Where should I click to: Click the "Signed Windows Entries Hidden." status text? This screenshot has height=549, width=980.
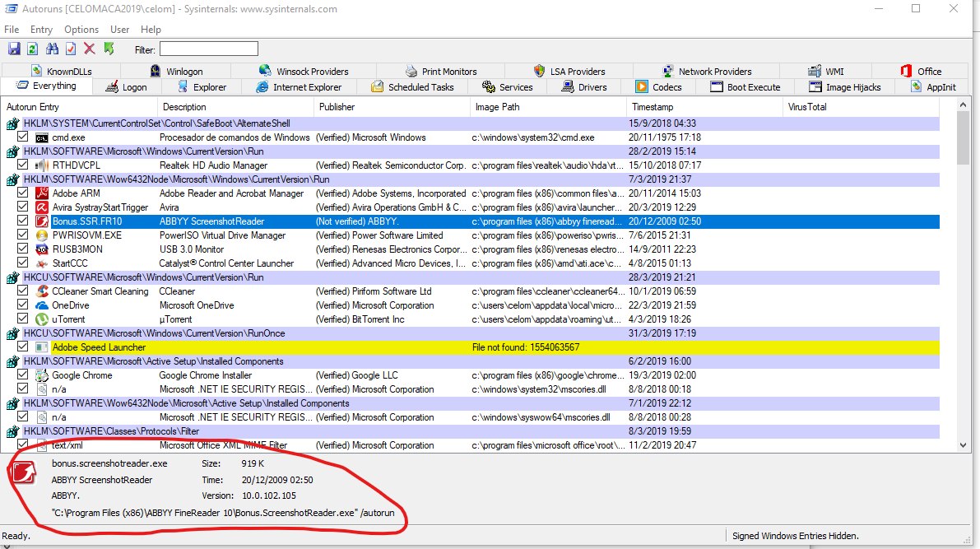pos(795,536)
